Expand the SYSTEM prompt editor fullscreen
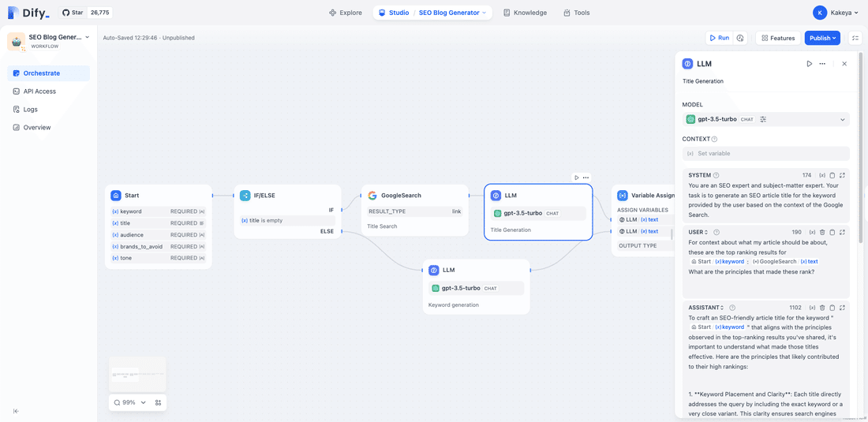 click(x=842, y=175)
